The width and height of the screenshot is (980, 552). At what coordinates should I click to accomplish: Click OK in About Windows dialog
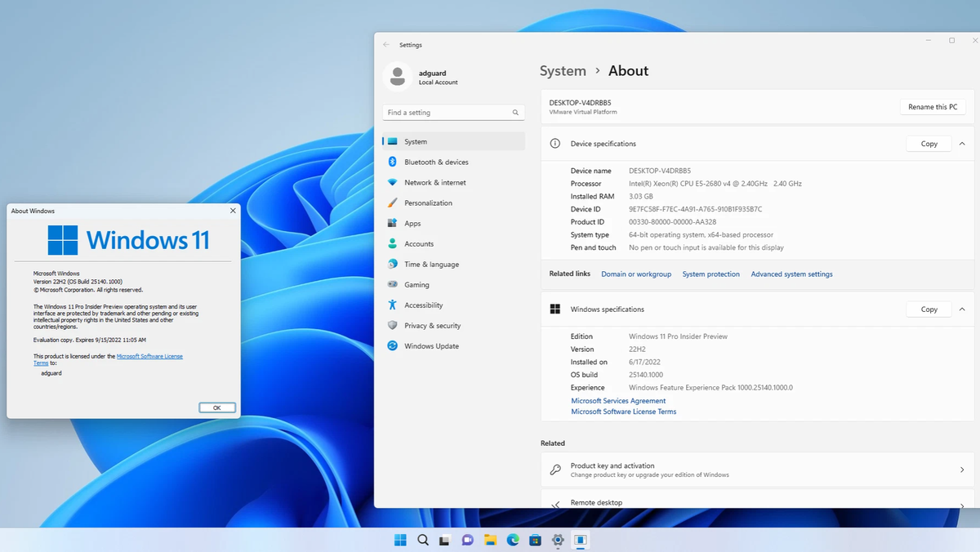tap(217, 407)
